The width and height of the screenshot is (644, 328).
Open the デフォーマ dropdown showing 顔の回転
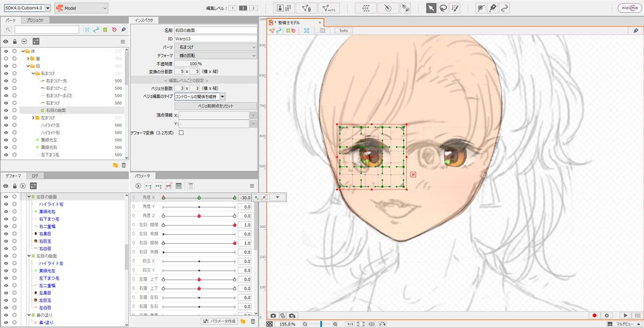(216, 55)
